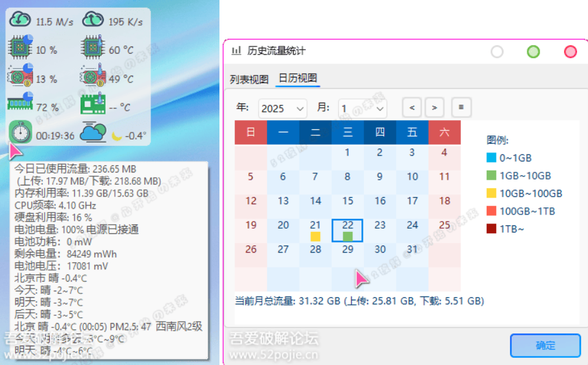The image size is (588, 365).
Task: Click the CPU频率 4.10 GHz line
Action: click(55, 205)
